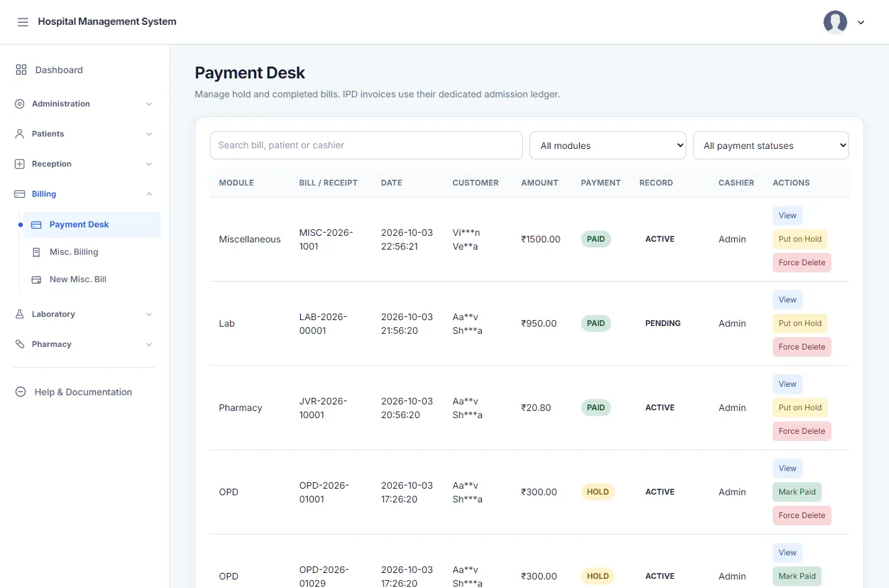Collapse the Billing menu chevron

(x=149, y=194)
